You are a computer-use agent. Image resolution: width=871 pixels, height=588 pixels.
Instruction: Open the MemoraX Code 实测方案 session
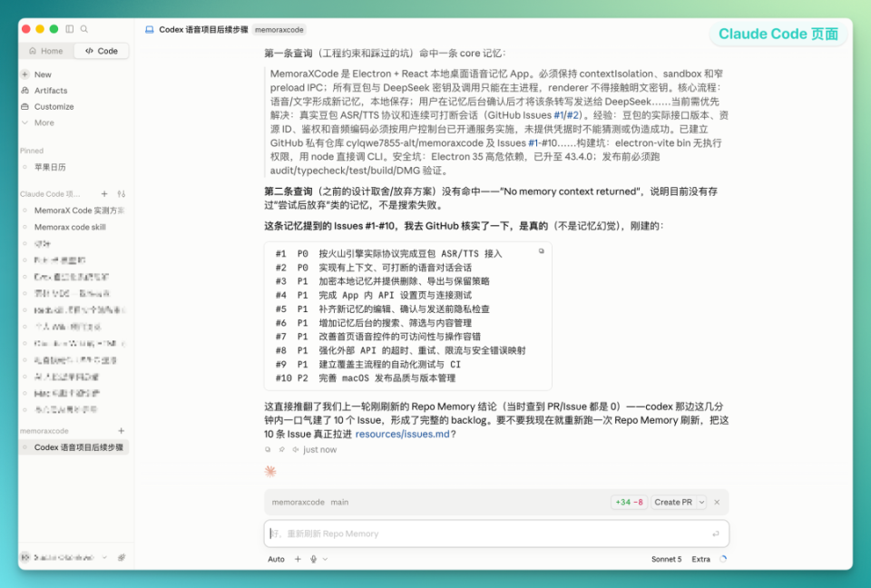(79, 211)
